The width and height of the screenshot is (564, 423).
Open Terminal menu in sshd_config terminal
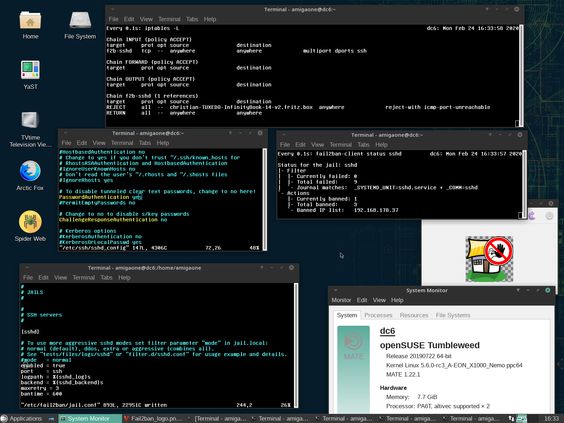(x=122, y=143)
